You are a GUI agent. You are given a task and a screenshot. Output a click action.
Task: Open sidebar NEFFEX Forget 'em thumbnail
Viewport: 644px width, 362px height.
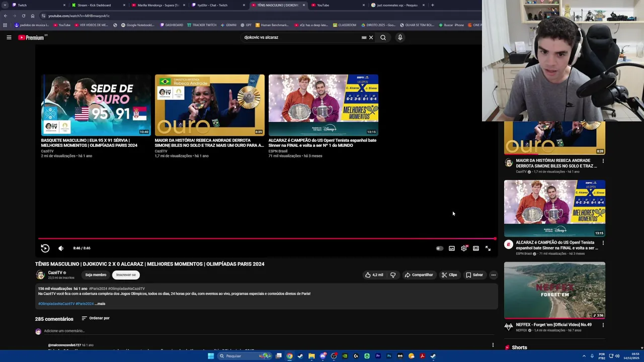pos(554,290)
